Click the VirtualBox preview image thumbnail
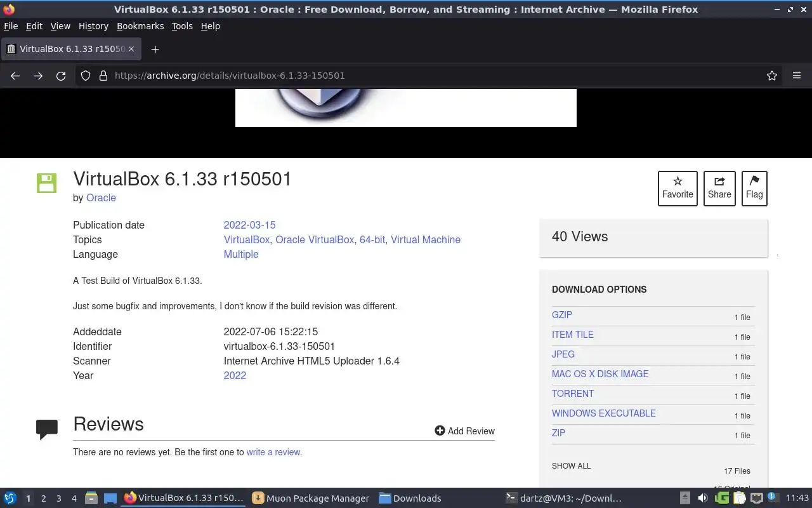The image size is (812, 508). click(x=406, y=107)
